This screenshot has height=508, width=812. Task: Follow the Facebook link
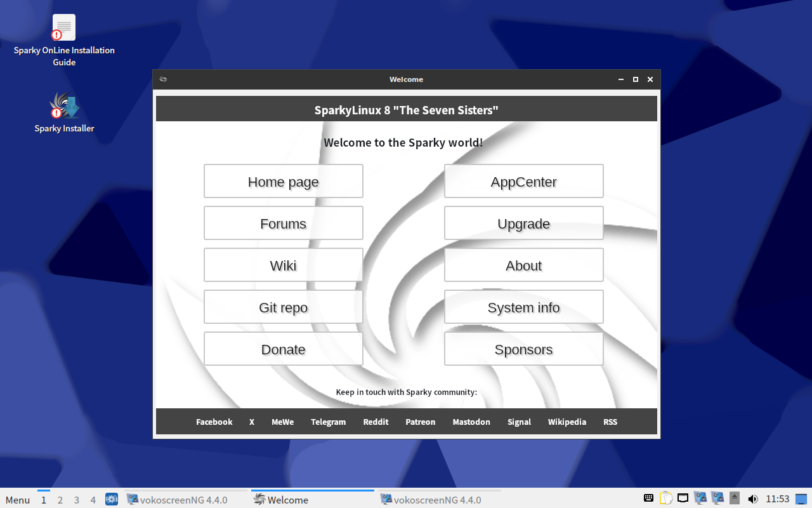214,422
